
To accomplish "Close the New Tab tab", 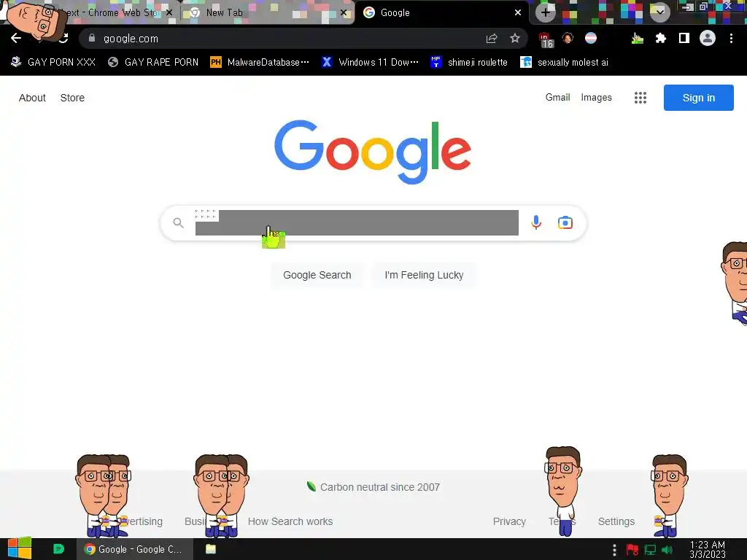I will [x=344, y=13].
